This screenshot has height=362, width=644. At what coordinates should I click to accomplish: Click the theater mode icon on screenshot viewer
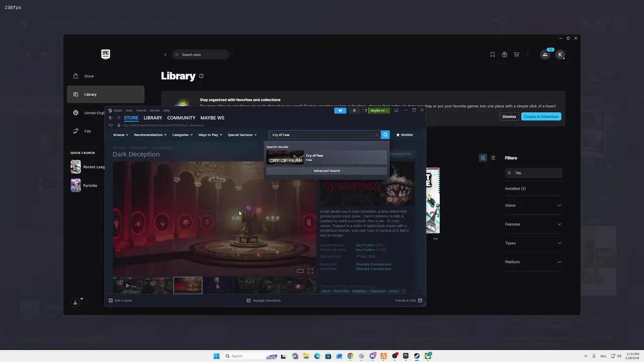pos(300,271)
